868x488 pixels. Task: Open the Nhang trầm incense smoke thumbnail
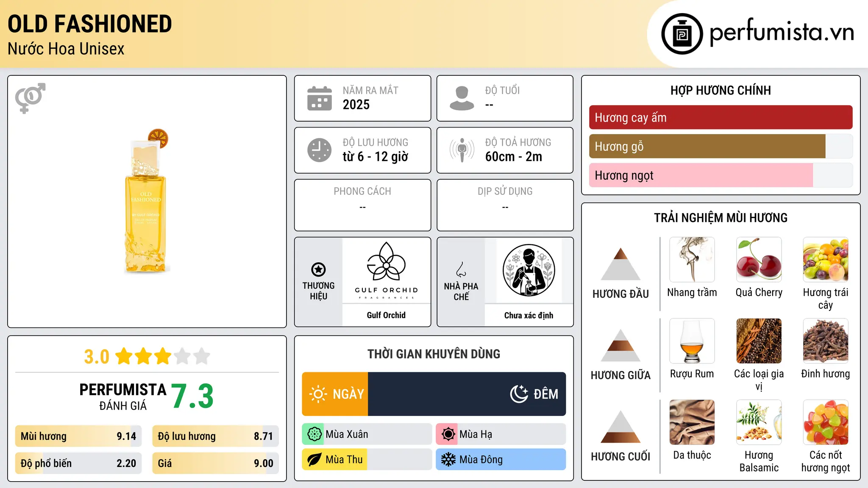[x=692, y=260]
